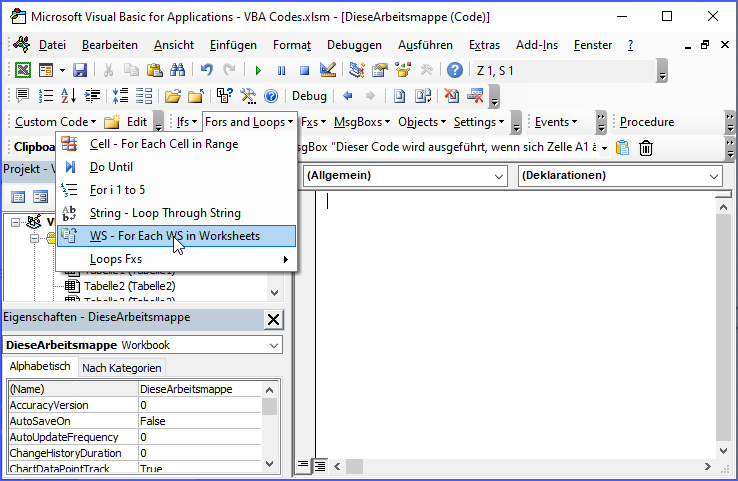This screenshot has height=481, width=738.
Task: Paste clipboard code snippet icon
Action: [622, 148]
